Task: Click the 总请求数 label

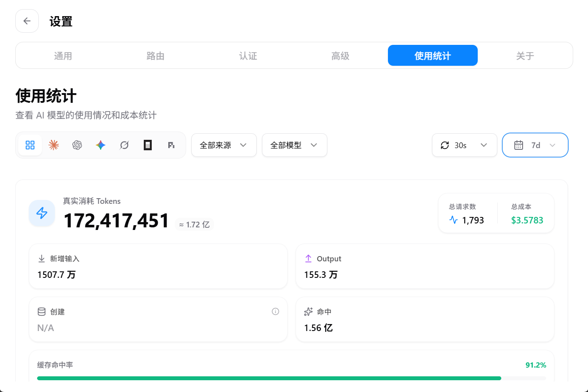Action: coord(462,206)
